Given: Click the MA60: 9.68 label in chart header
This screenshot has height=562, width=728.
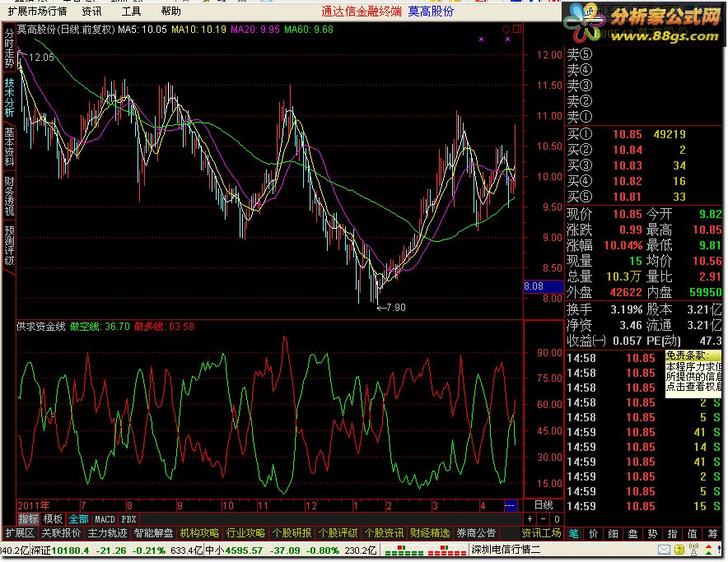Looking at the screenshot, I should coord(309,30).
